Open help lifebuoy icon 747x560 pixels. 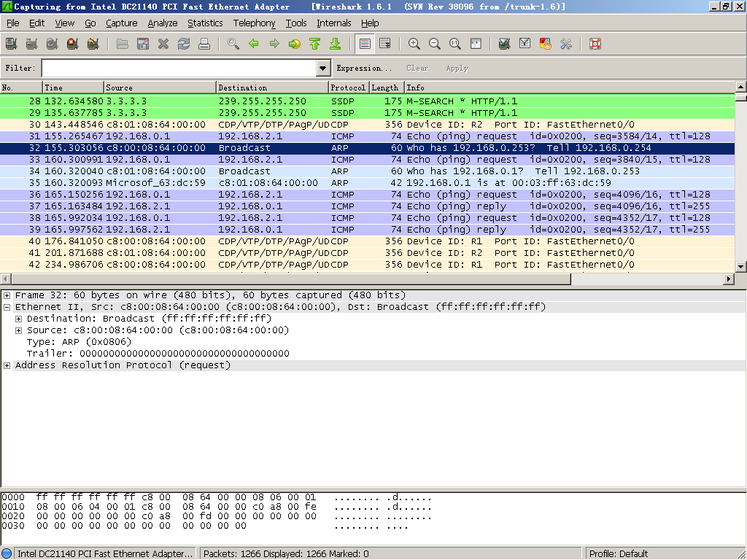(595, 44)
